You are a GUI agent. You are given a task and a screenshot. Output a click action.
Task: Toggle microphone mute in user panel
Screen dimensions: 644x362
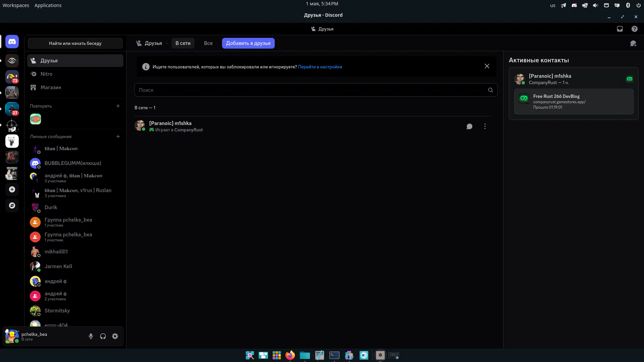(91, 336)
